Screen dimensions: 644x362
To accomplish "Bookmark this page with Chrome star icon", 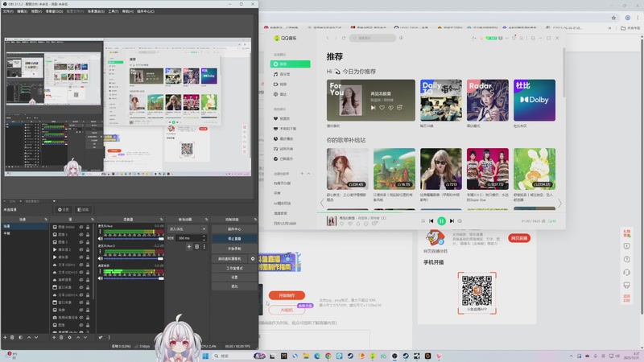I will (613, 18).
